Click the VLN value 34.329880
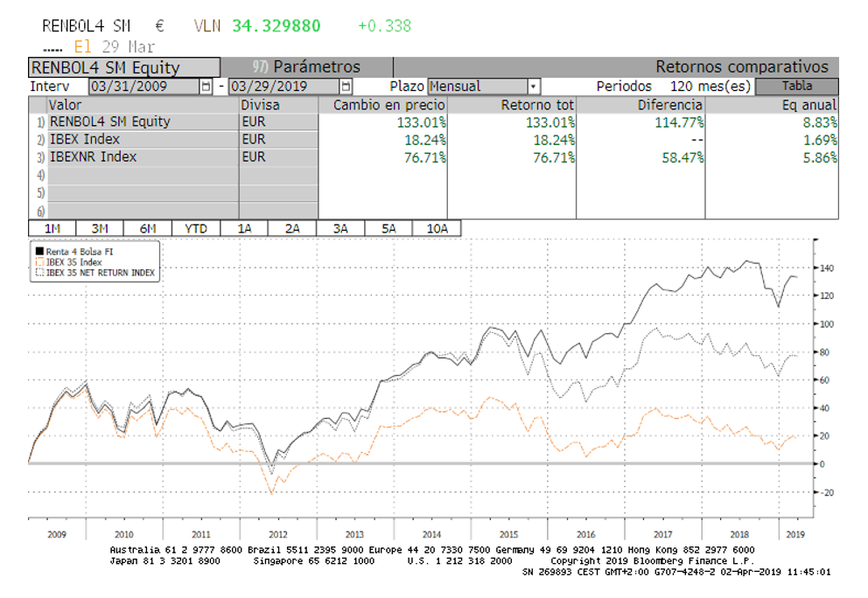Screen dimensions: 868x598 pos(276,26)
